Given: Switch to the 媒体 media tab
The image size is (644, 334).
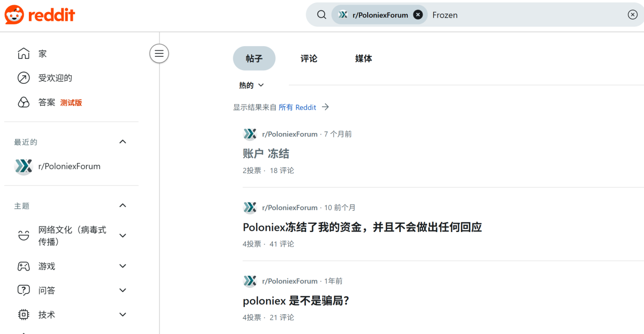Looking at the screenshot, I should [364, 58].
